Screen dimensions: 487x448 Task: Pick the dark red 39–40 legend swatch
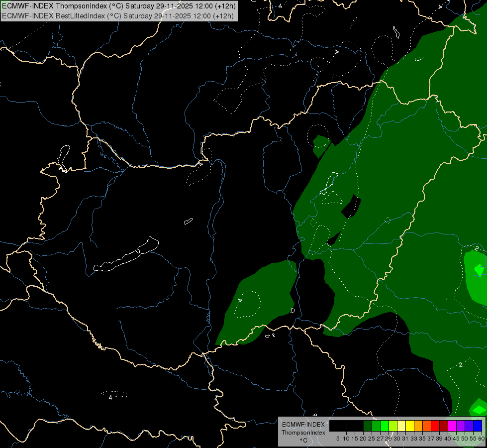(444, 426)
